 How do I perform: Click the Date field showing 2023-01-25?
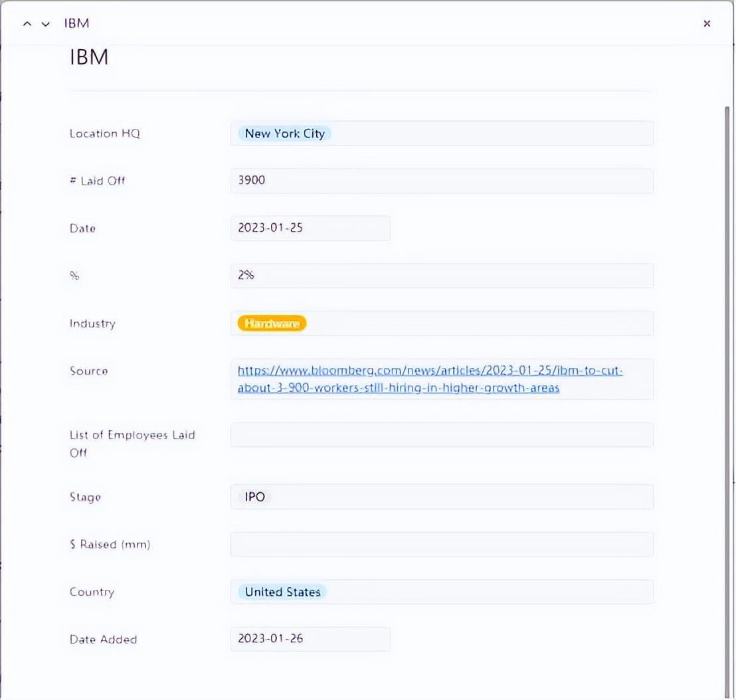click(310, 228)
